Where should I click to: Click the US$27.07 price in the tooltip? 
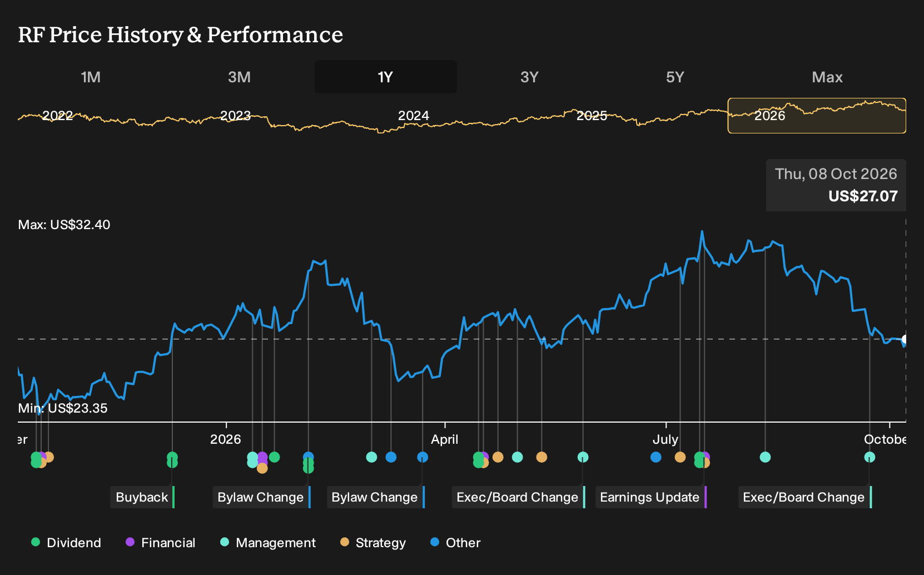pos(863,196)
